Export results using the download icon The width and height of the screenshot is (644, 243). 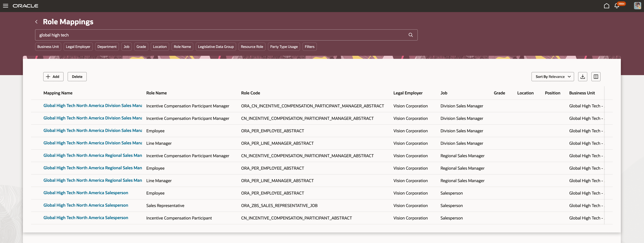[582, 77]
